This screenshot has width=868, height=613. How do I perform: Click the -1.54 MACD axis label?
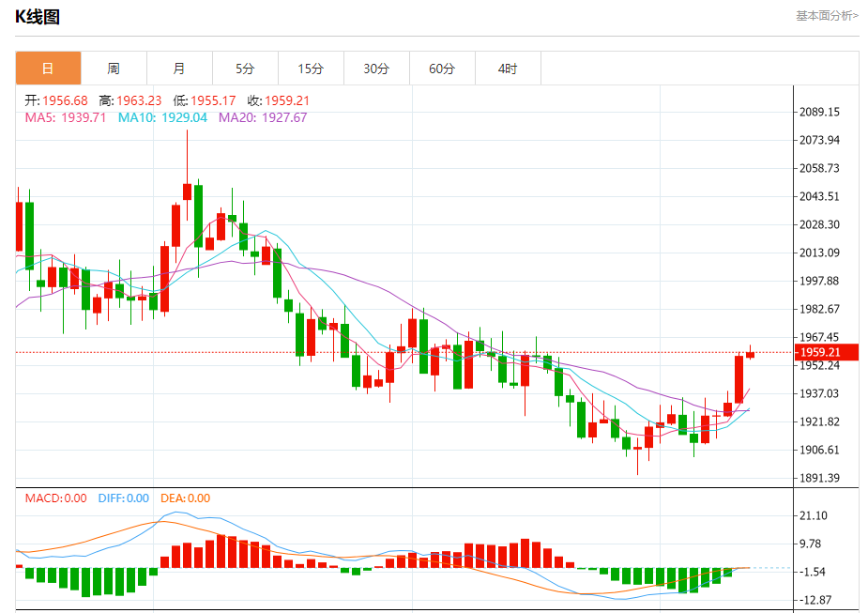click(812, 572)
